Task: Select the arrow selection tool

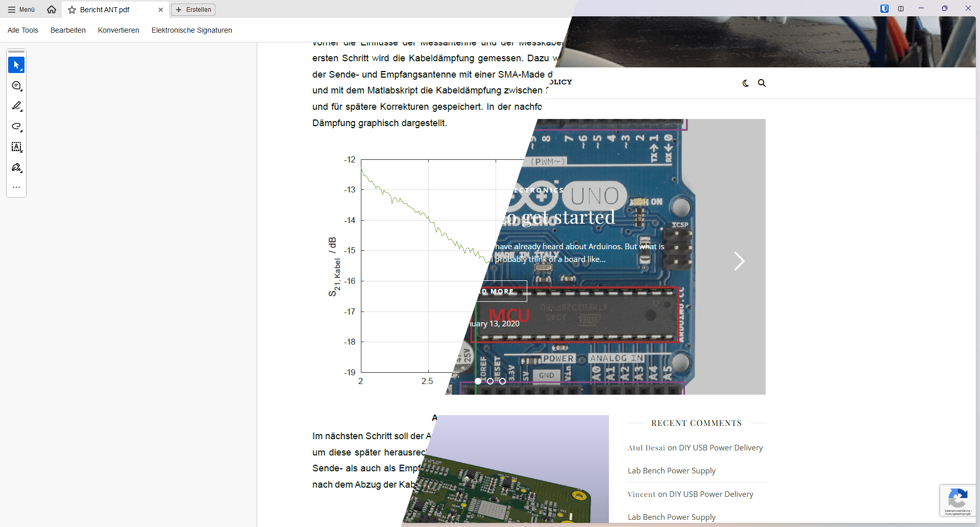Action: (16, 65)
